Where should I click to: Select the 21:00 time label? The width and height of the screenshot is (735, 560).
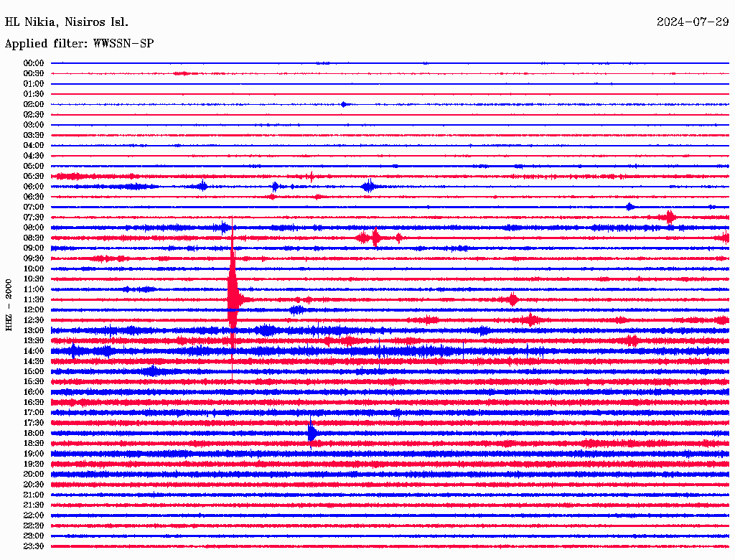coord(34,495)
